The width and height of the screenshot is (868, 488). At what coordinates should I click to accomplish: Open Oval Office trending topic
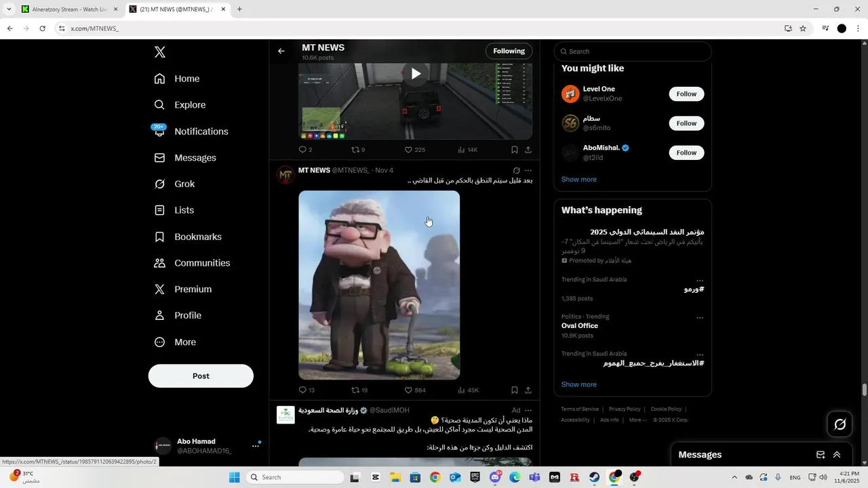click(580, 326)
